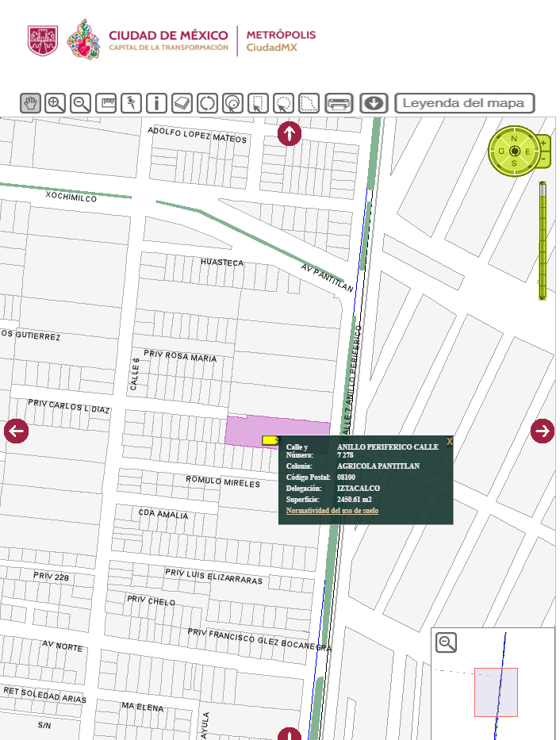The width and height of the screenshot is (560, 740).
Task: Click the government shield emblem
Action: tap(43, 40)
